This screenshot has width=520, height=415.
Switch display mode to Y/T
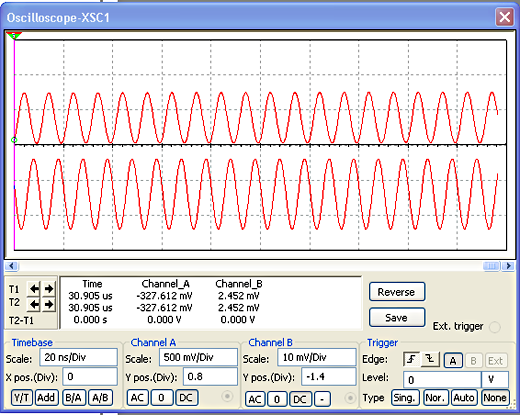[x=22, y=398]
